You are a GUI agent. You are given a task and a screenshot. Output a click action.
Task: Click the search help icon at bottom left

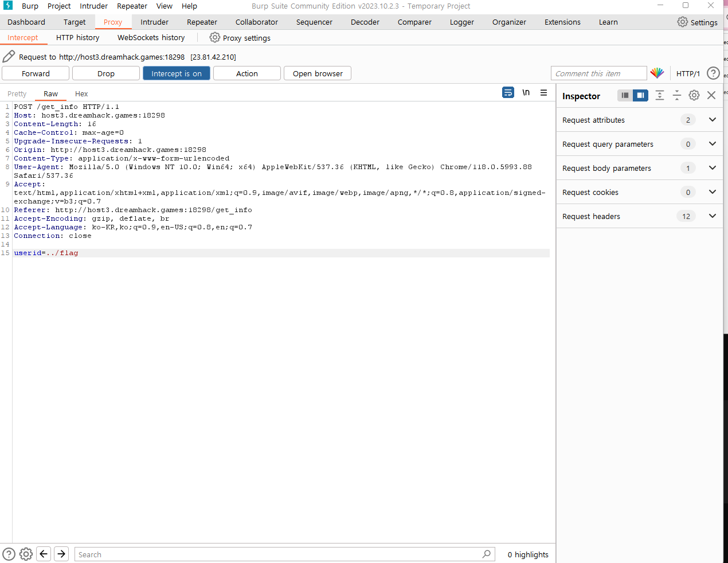click(9, 554)
